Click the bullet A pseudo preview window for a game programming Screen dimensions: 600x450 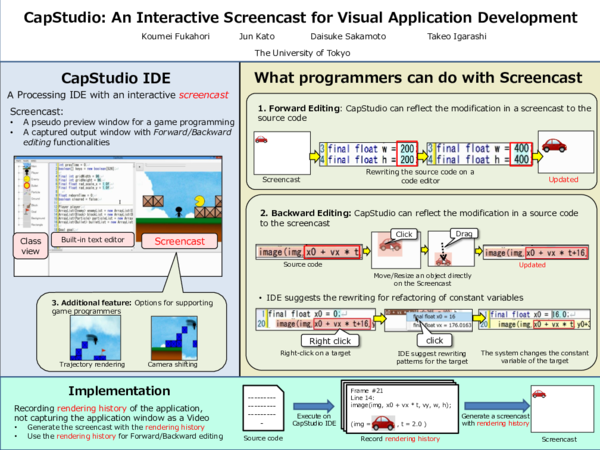pos(129,122)
